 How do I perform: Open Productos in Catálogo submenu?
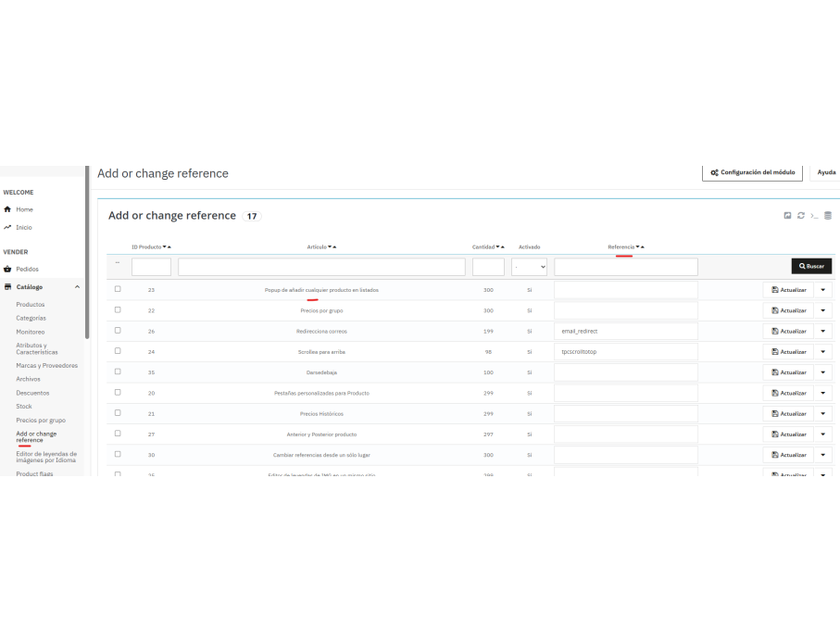(x=30, y=305)
